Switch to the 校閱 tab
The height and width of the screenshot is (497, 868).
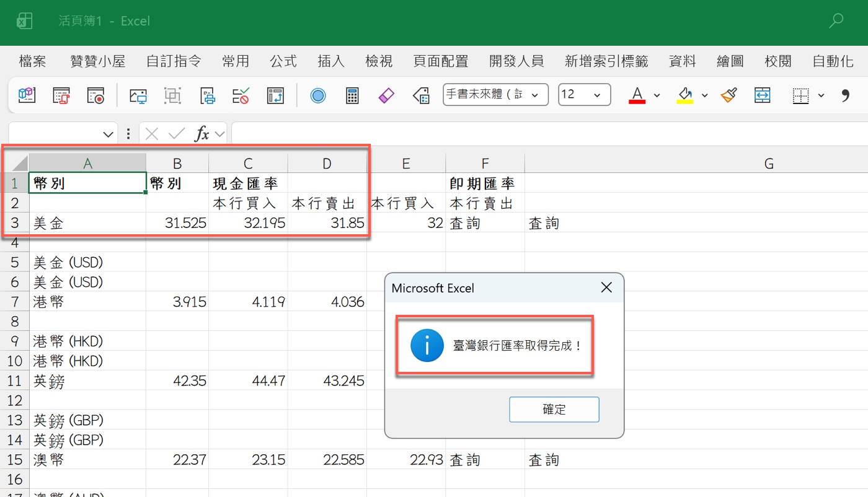point(778,61)
